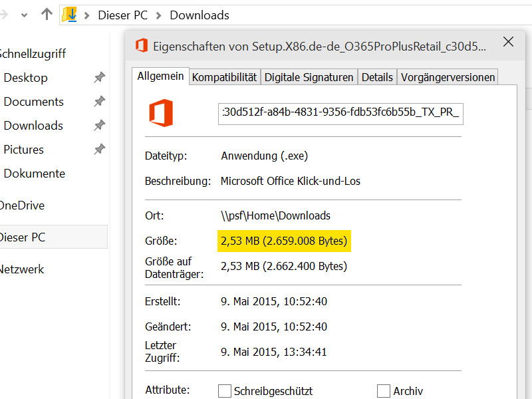Select Netzwerk in the navigation pane
Screen dimensions: 532x399
pyautogui.click(x=22, y=269)
